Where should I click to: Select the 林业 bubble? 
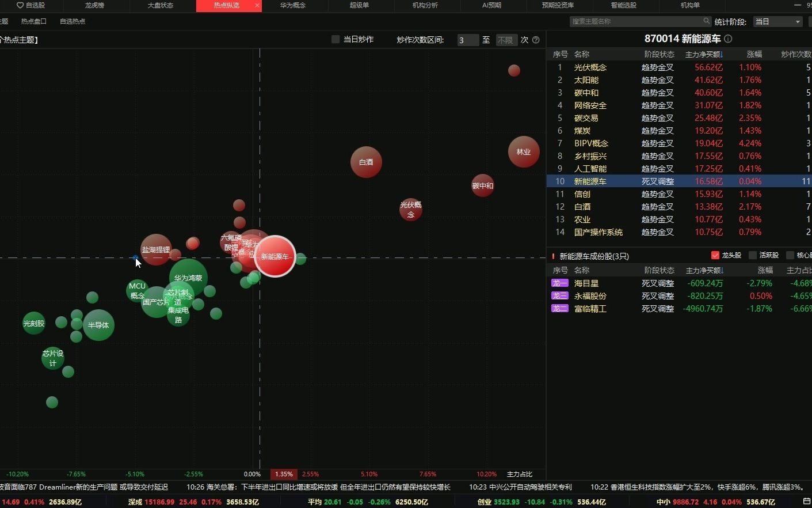coord(524,152)
